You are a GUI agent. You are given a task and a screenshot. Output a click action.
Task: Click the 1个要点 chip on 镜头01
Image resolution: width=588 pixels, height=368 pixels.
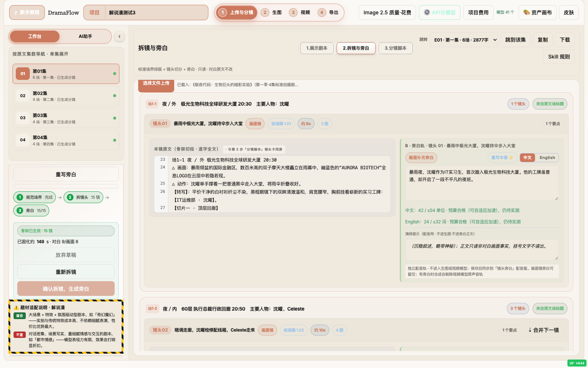click(x=553, y=124)
